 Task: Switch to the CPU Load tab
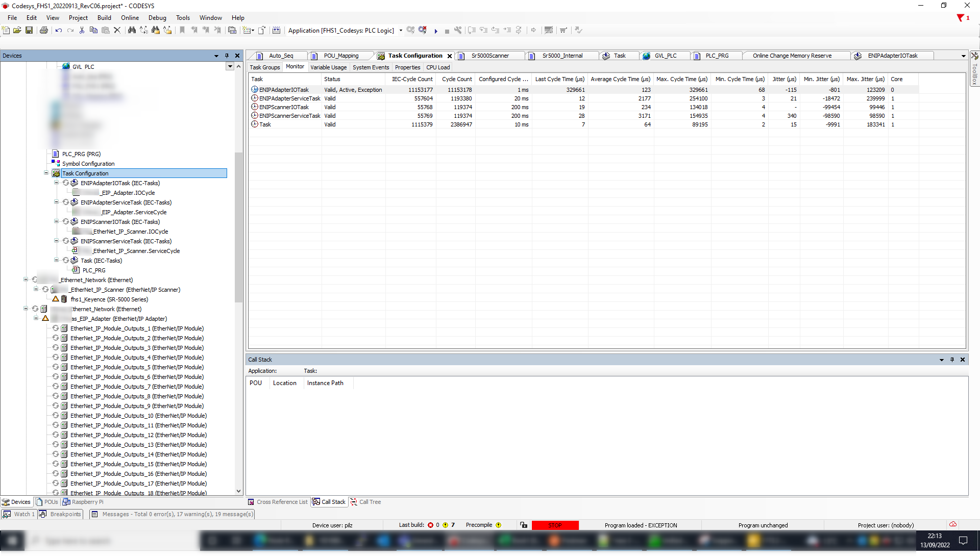(x=437, y=67)
